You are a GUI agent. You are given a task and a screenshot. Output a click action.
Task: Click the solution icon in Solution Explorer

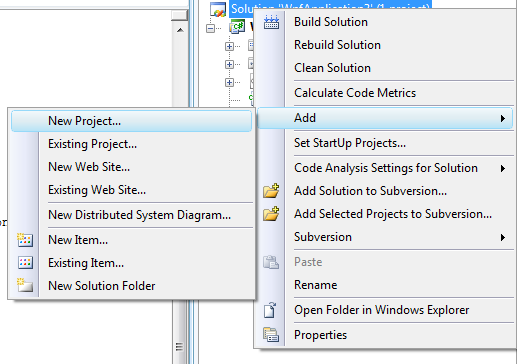218,9
